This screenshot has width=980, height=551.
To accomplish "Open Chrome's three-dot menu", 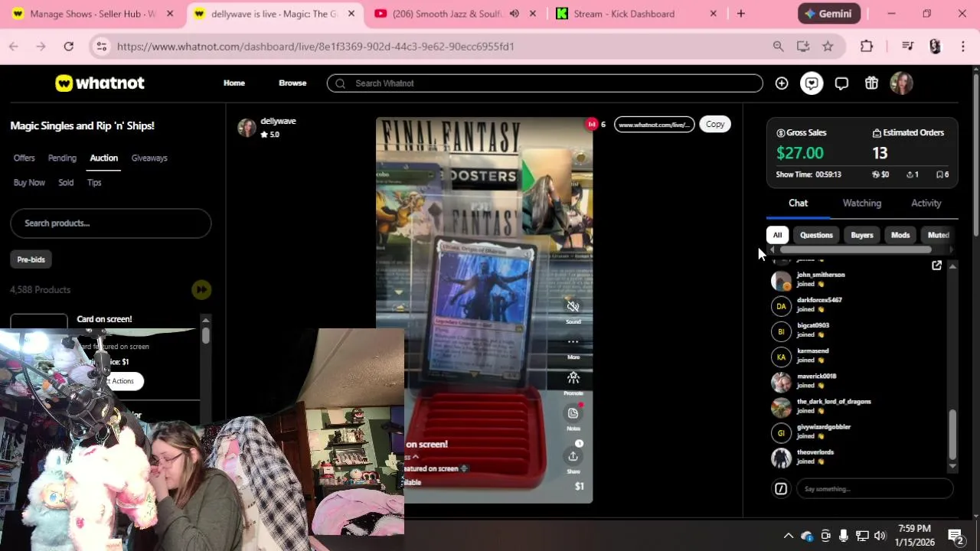I will click(963, 47).
